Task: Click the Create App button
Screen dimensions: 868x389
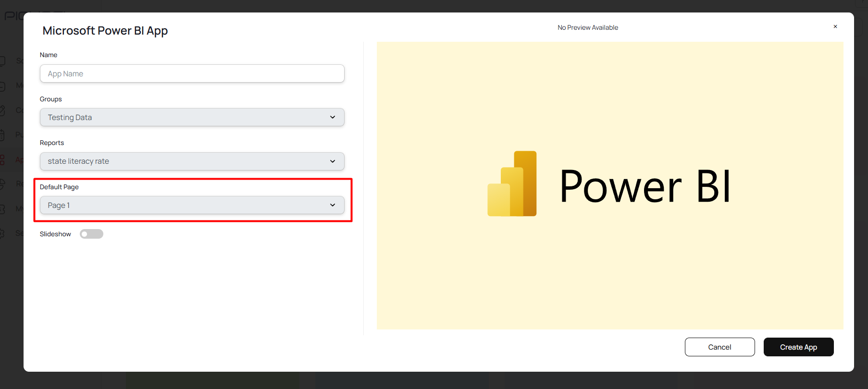Action: 798,347
